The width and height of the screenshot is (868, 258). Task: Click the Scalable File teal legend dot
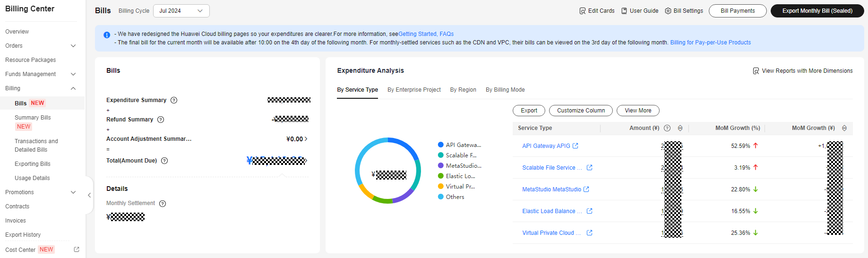coord(441,155)
